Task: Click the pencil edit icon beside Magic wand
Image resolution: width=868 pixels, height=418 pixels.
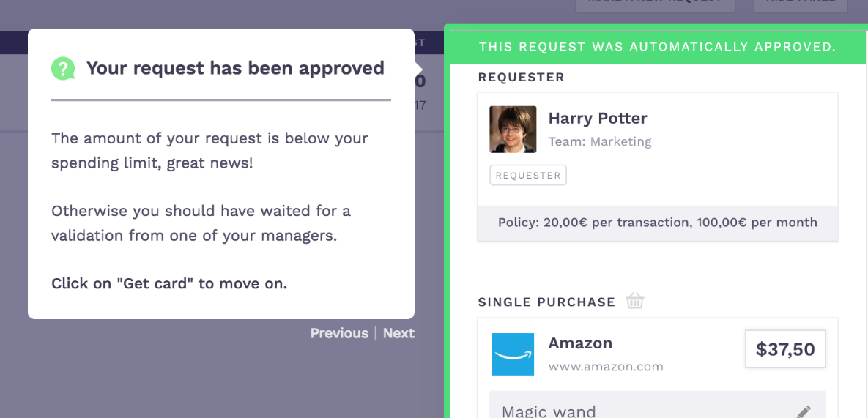Action: pyautogui.click(x=804, y=411)
